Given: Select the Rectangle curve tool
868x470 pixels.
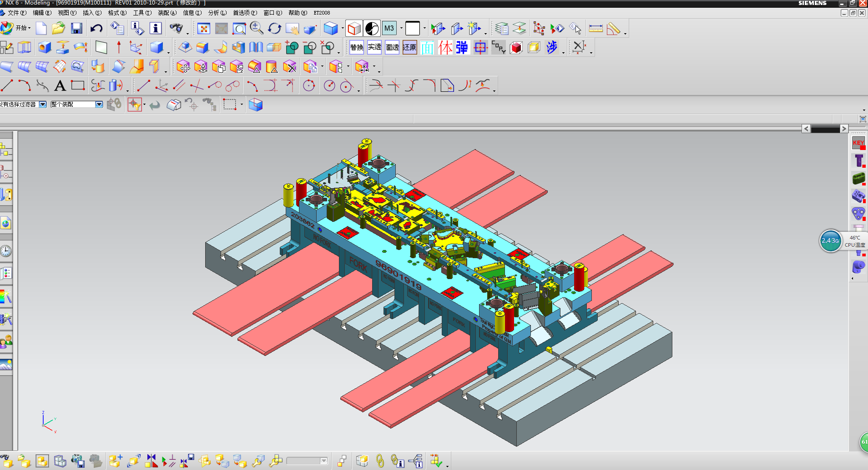Looking at the screenshot, I should [x=78, y=85].
